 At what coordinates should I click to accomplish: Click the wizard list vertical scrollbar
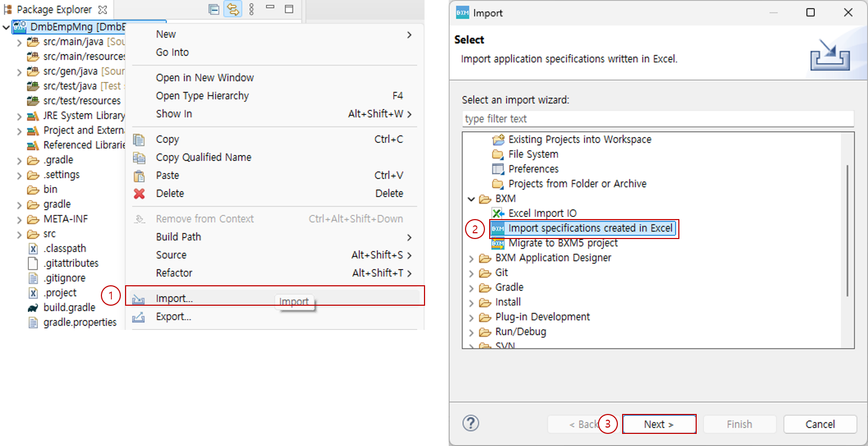point(848,231)
